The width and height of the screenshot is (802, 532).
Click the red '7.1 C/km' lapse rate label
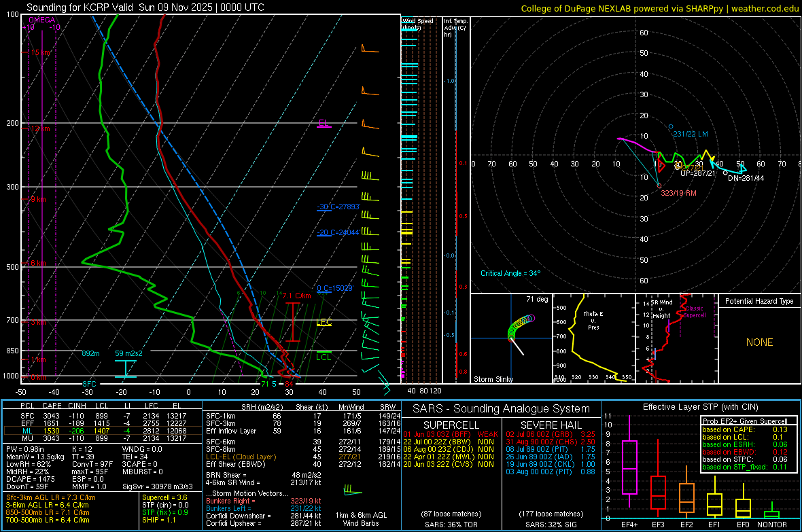296,296
